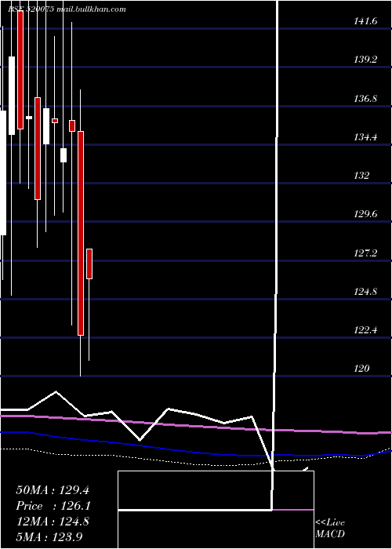Click the 5MA : 123.9 legend text
This screenshot has width=392, height=549.
[x=49, y=537]
